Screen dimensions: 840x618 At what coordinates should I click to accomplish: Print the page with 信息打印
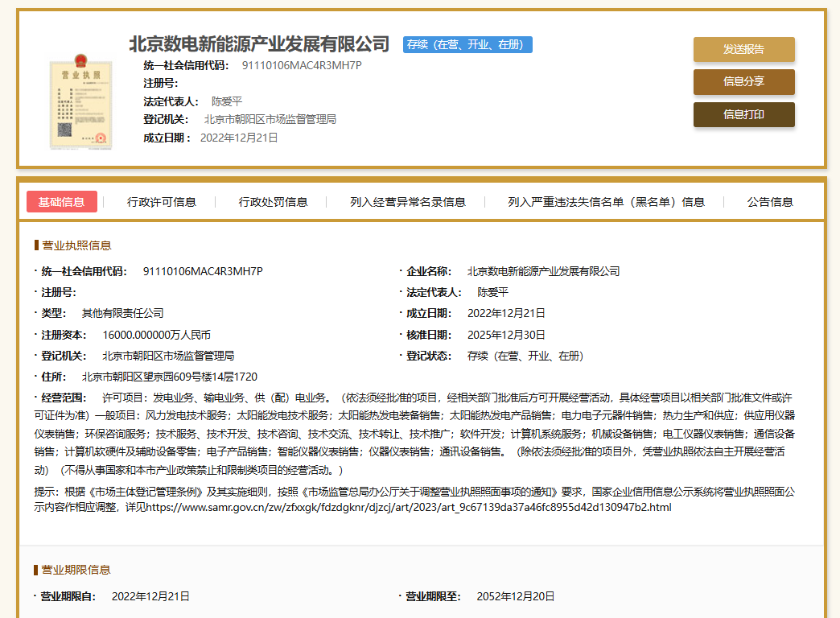(x=743, y=114)
